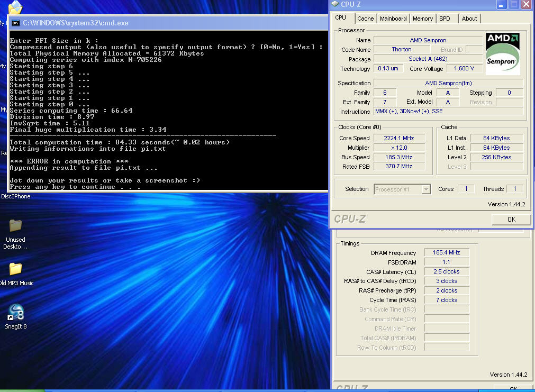Click the Level 2 cache value 256 KBytes
The height and width of the screenshot is (392, 535).
coord(496,157)
